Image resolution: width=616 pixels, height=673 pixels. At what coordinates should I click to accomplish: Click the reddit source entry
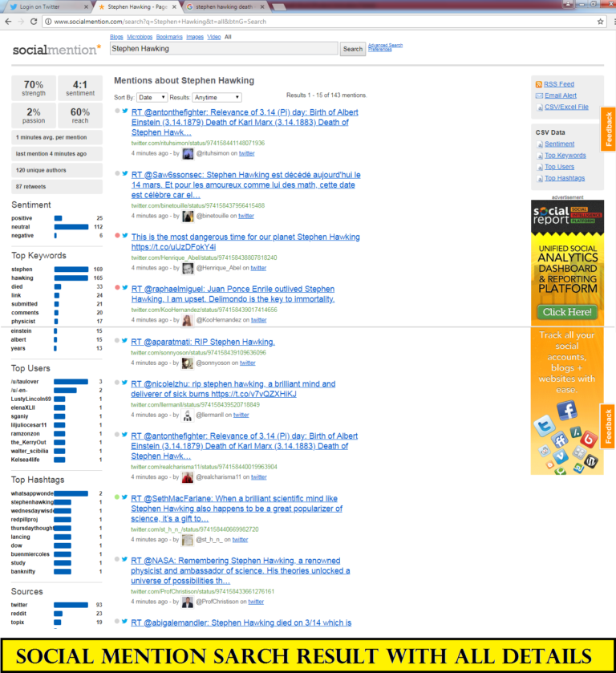(18, 614)
